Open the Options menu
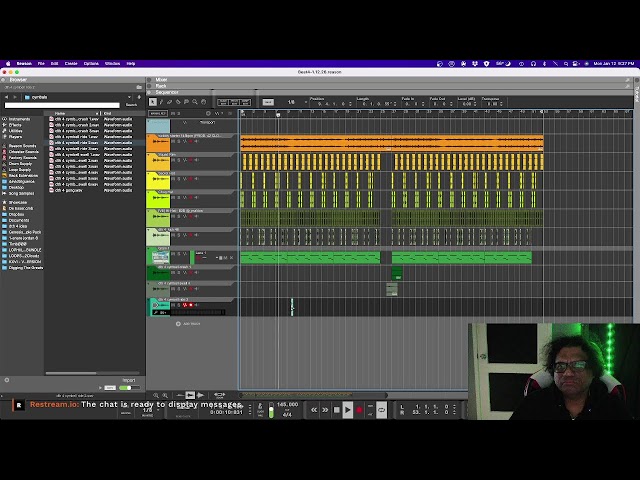 [91, 64]
